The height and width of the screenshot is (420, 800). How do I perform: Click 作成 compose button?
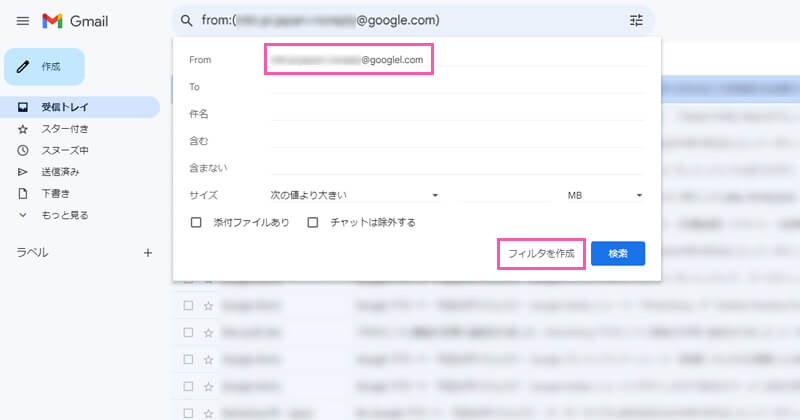point(44,66)
